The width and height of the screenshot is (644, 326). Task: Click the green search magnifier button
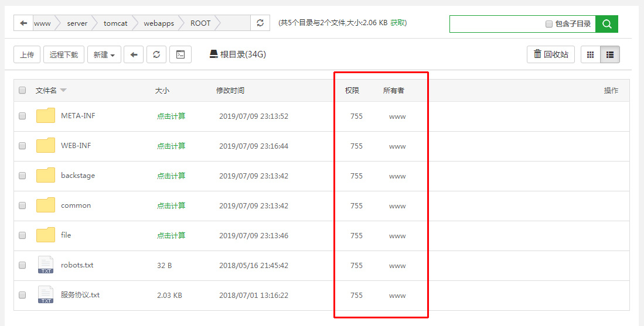click(x=606, y=24)
